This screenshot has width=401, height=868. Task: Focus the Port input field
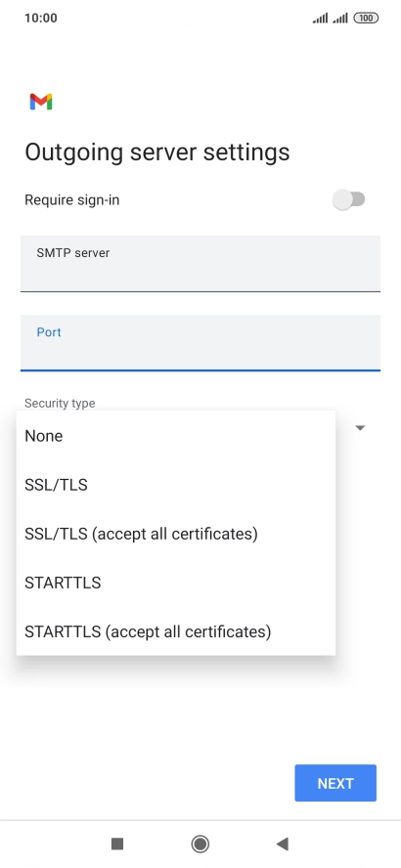[200, 343]
